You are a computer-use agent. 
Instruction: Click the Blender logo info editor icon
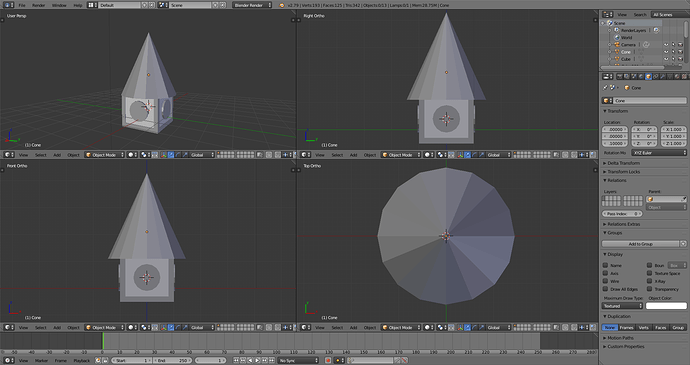pyautogui.click(x=282, y=5)
